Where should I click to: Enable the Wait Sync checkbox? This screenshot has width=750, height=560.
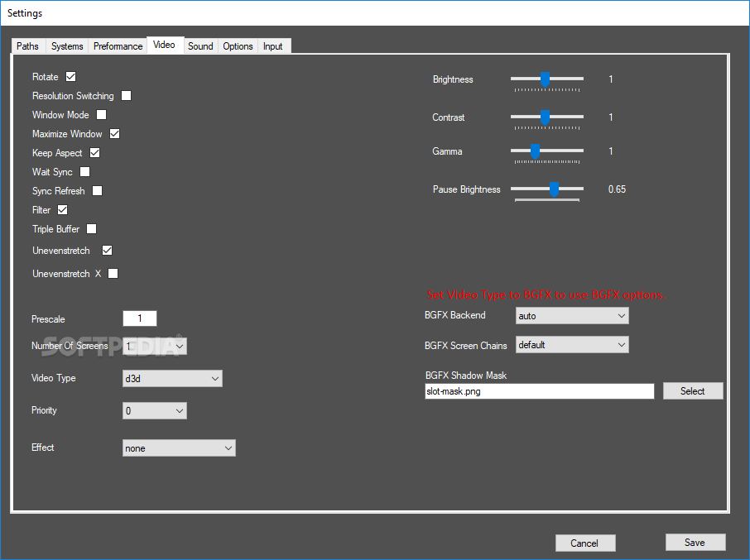84,171
